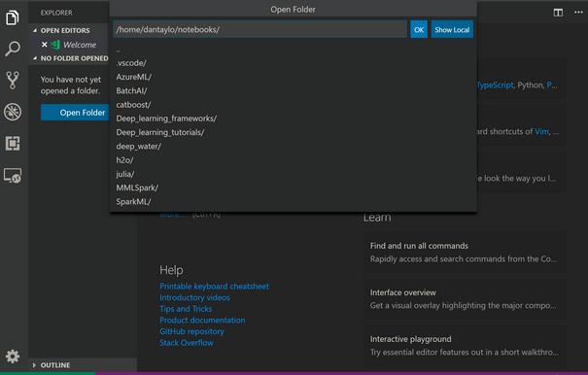Open Introductory videos link
The height and width of the screenshot is (375, 588).
(x=194, y=297)
